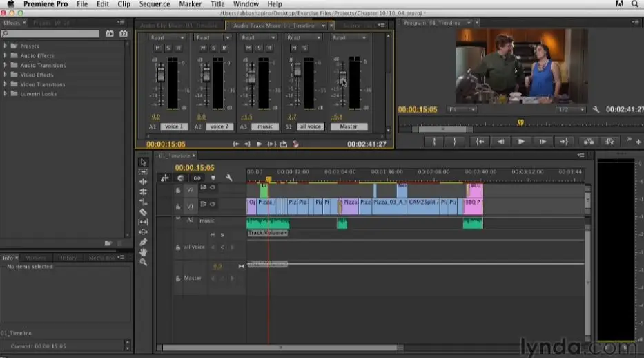Open the Fit zoom level dropdown

(x=462, y=109)
